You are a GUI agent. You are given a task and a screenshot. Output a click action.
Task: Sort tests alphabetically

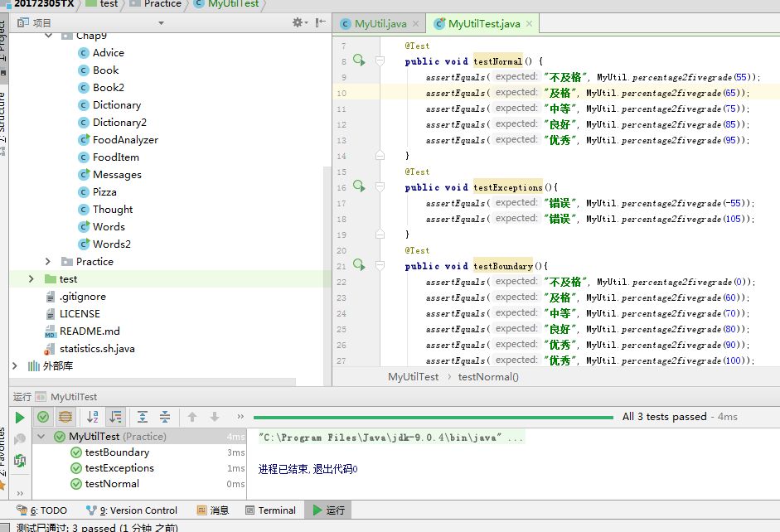[x=93, y=417]
